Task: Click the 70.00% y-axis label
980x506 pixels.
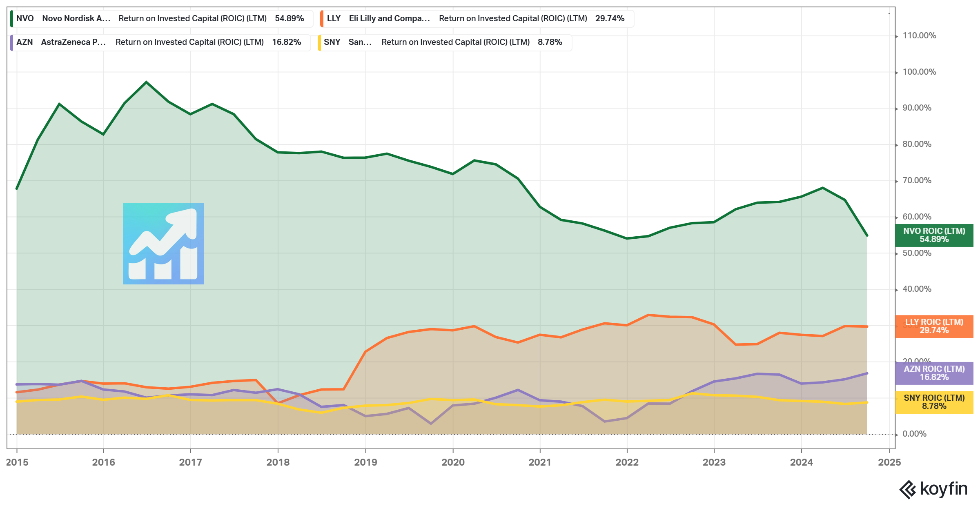Action: [917, 181]
